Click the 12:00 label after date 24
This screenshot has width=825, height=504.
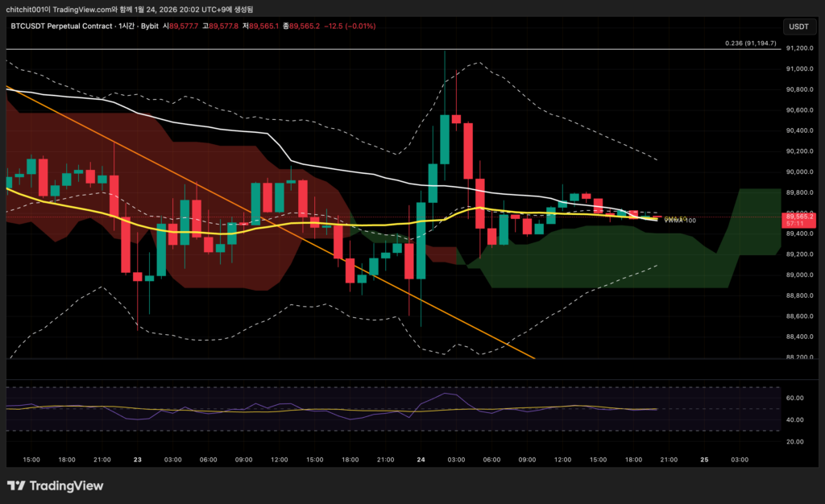point(562,460)
